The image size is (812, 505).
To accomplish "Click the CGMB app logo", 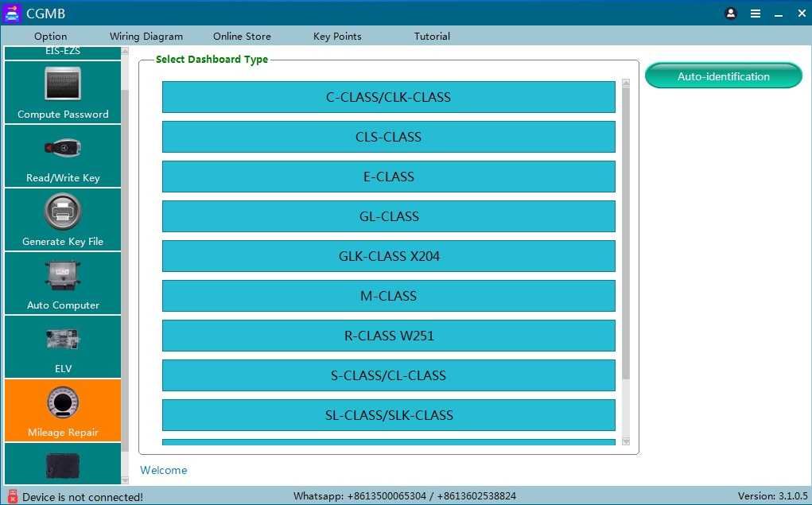I will (11, 14).
